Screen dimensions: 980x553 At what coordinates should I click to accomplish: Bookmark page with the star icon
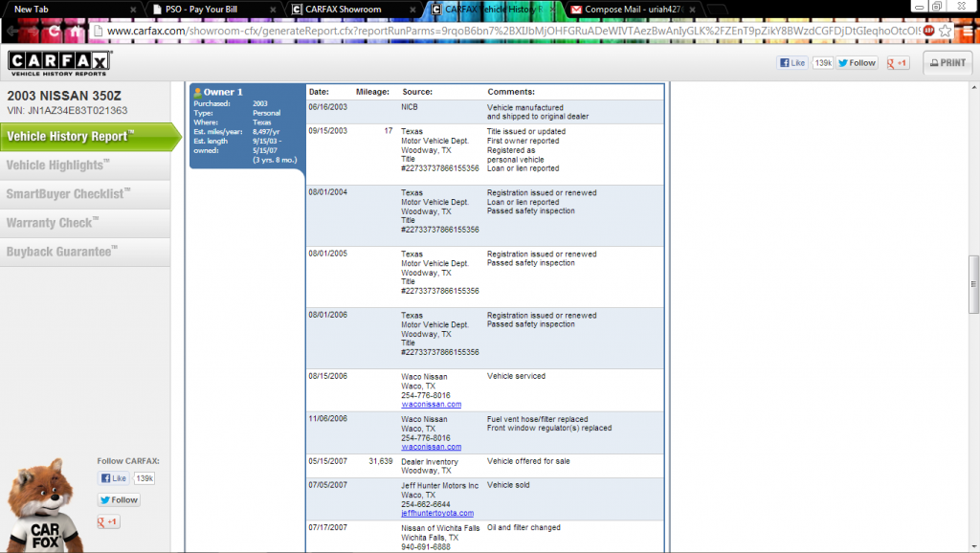945,31
